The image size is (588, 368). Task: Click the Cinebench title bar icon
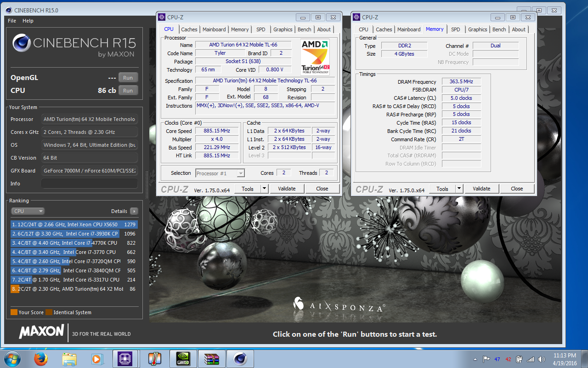(x=9, y=10)
